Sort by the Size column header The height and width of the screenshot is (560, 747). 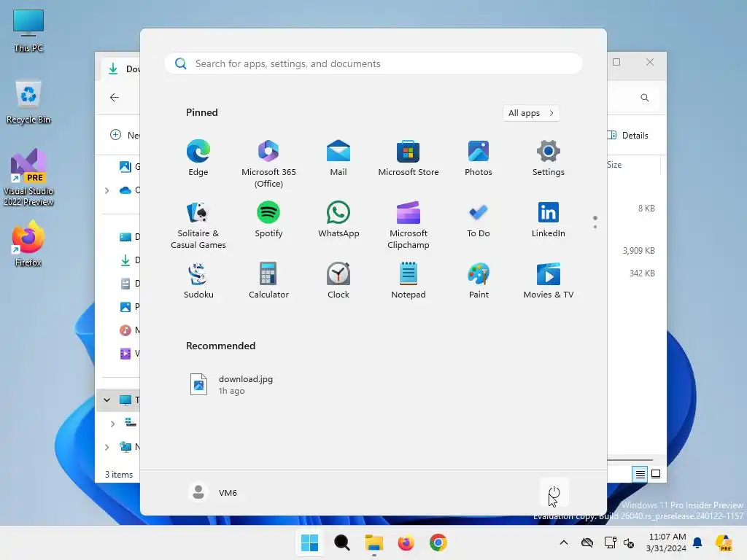click(x=614, y=164)
